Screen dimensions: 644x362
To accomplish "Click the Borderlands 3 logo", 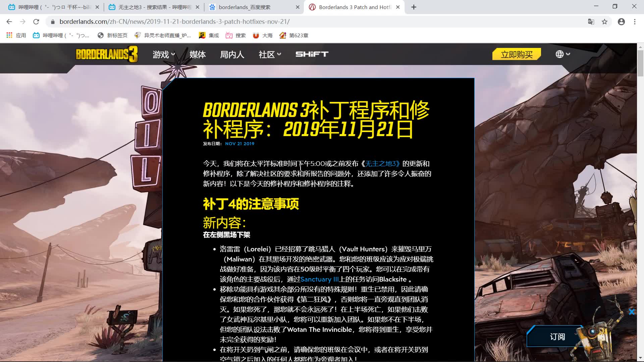I will [x=107, y=54].
